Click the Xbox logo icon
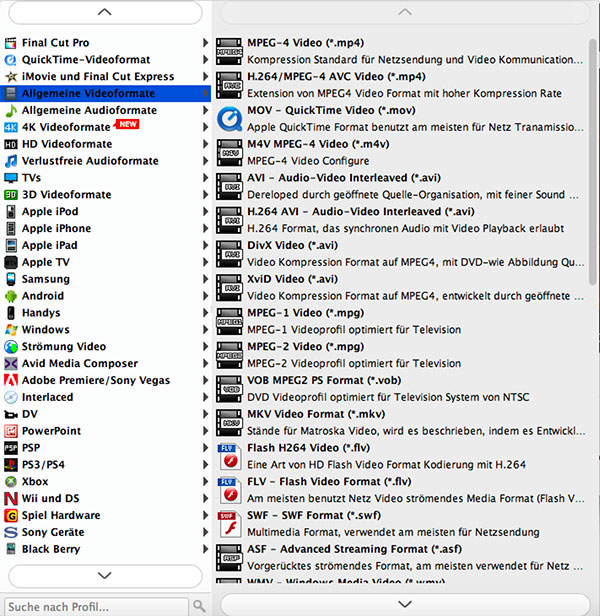Viewport: 600px width, 616px height. point(11,482)
